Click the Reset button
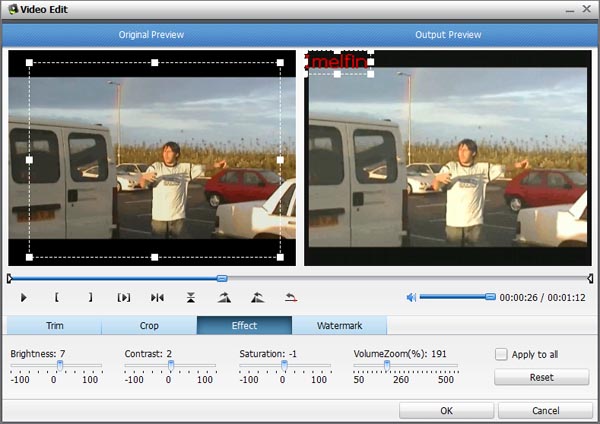 tap(541, 378)
